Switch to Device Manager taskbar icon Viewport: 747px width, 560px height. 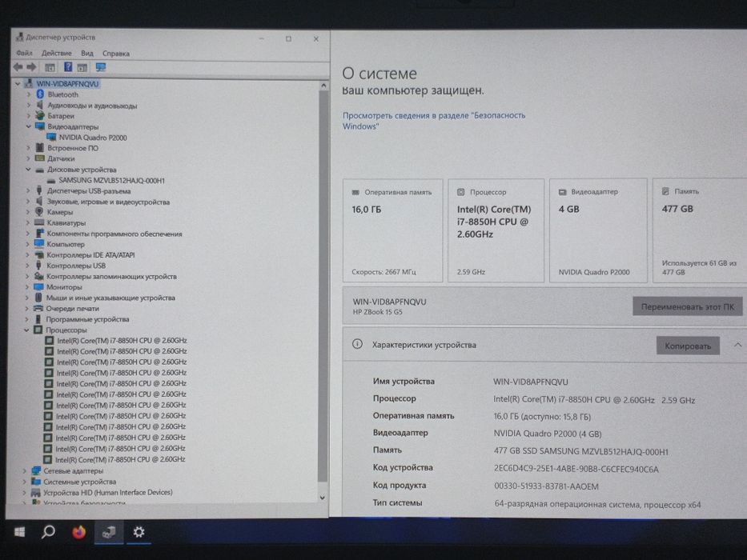coord(109,531)
